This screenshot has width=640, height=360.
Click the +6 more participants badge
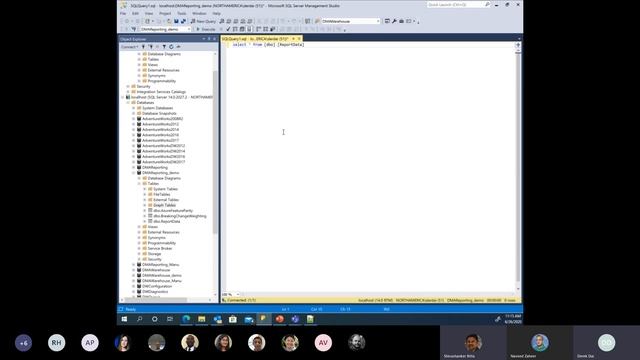23,343
